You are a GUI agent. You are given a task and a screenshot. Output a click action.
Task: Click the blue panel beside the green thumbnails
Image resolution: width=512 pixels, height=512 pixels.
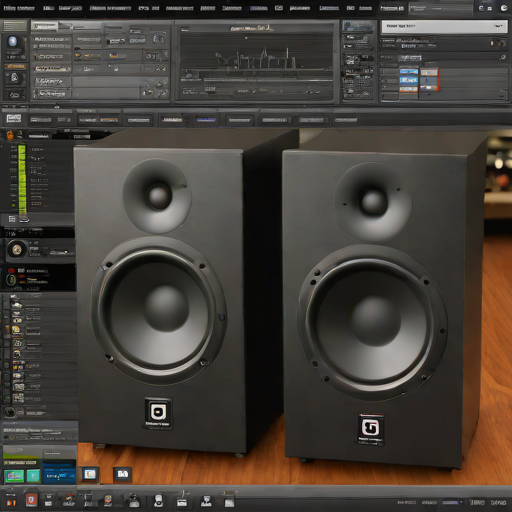(x=59, y=472)
